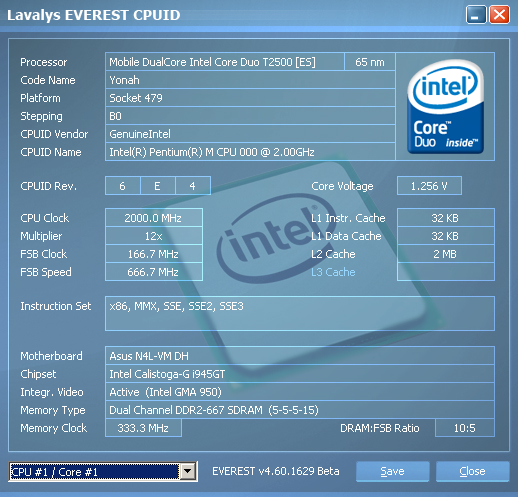The width and height of the screenshot is (518, 497).
Task: Close window with red X button
Action: (x=499, y=15)
